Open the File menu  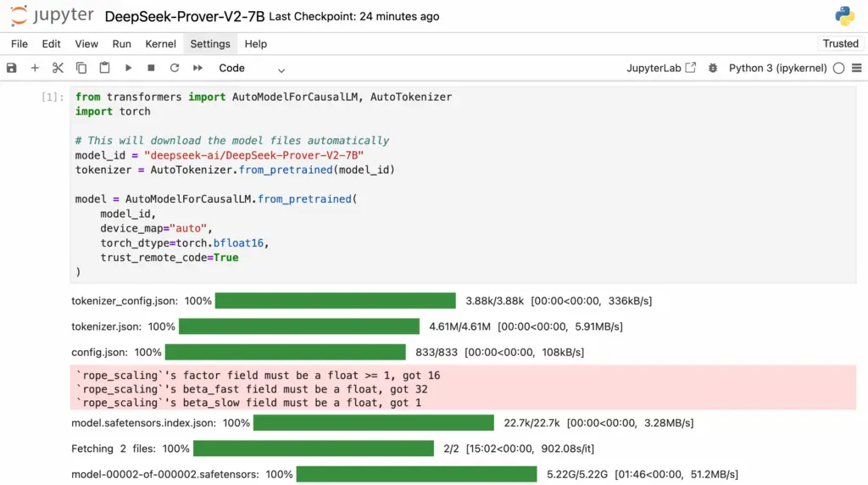pyautogui.click(x=19, y=44)
